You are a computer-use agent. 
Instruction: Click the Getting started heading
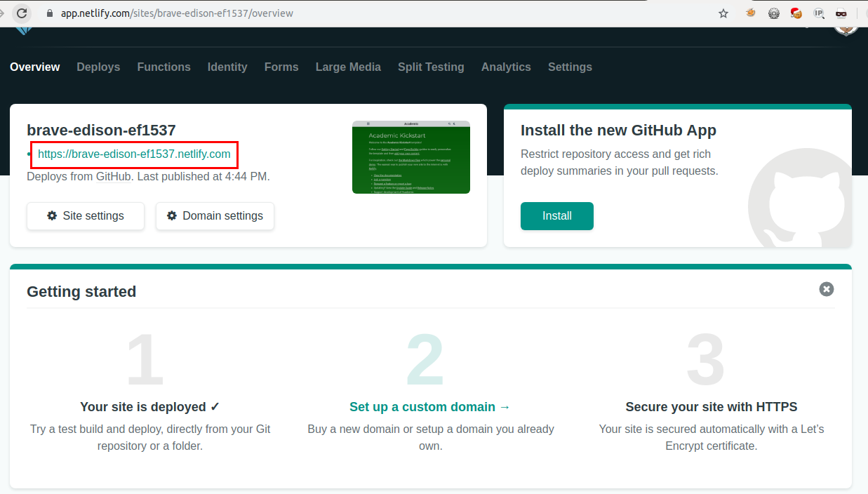[81, 292]
